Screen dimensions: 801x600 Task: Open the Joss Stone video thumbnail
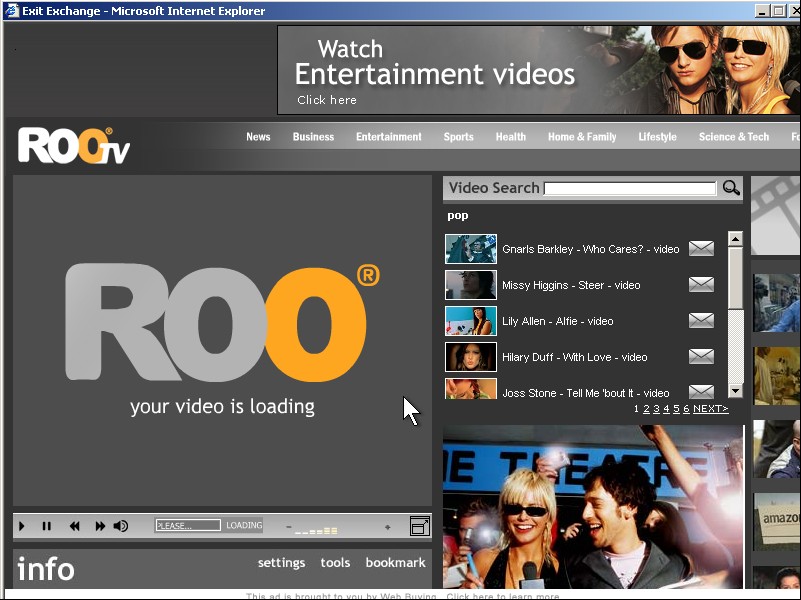[470, 389]
